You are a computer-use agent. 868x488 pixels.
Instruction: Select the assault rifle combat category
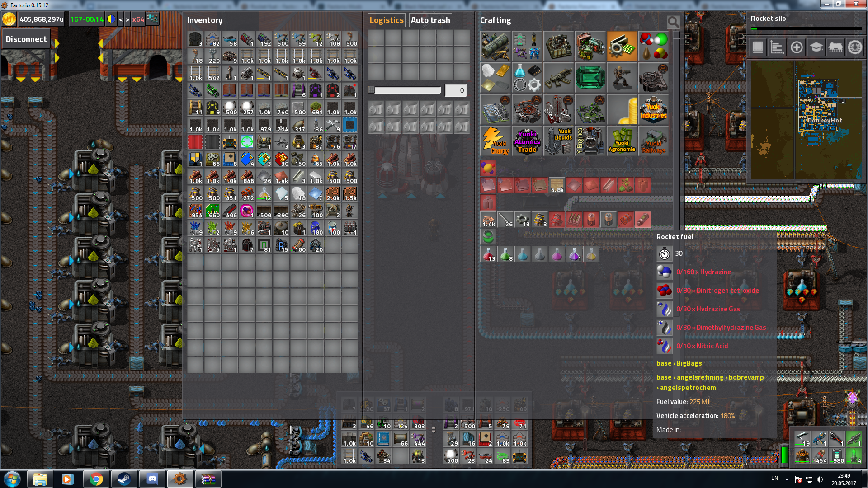tap(558, 78)
